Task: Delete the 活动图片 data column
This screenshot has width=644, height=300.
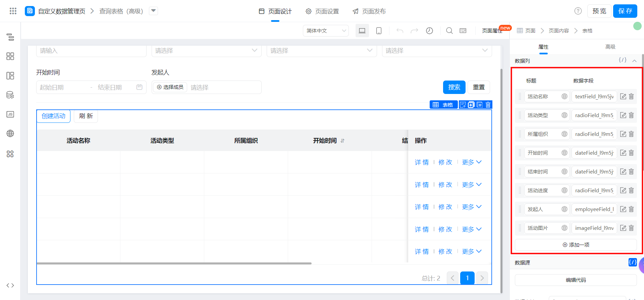Action: point(631,228)
